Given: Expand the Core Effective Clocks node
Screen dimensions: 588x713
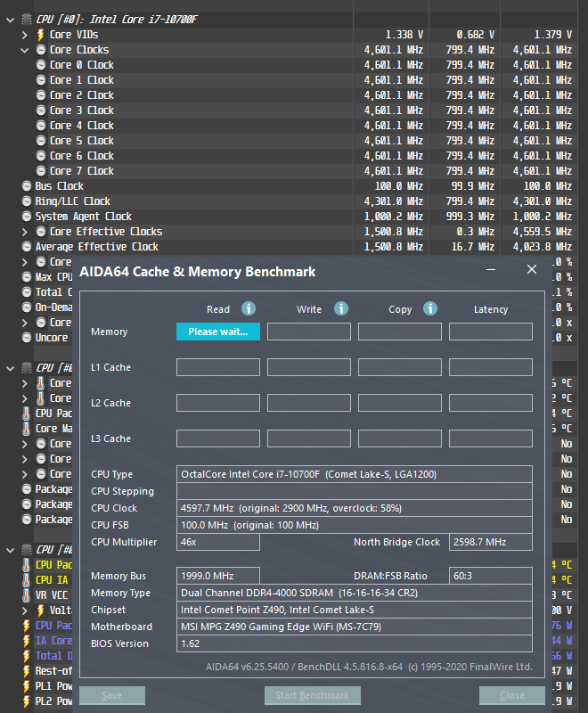Looking at the screenshot, I should tap(25, 232).
